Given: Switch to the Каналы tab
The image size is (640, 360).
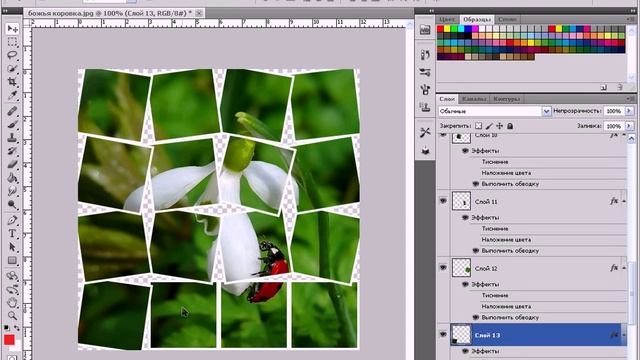Looking at the screenshot, I should point(474,99).
